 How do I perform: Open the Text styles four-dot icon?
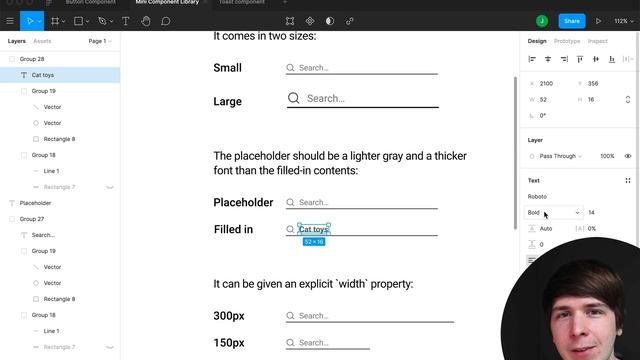coord(628,180)
